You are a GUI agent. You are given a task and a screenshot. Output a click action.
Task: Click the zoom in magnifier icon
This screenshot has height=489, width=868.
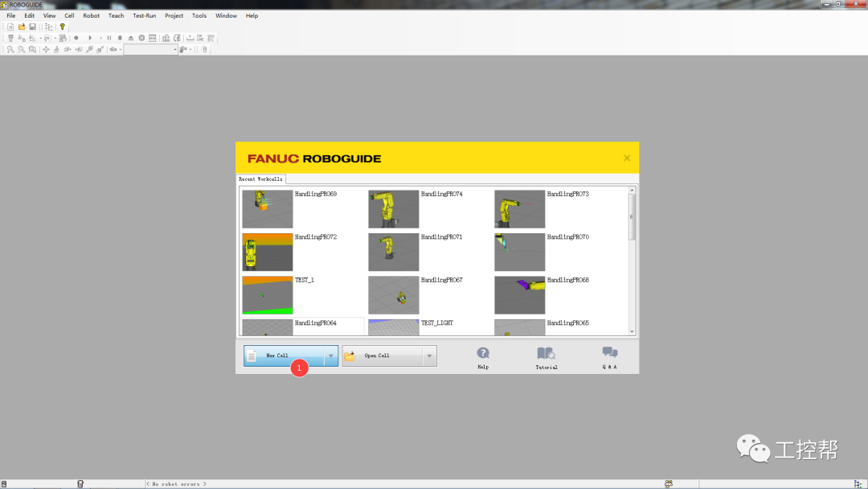click(10, 49)
